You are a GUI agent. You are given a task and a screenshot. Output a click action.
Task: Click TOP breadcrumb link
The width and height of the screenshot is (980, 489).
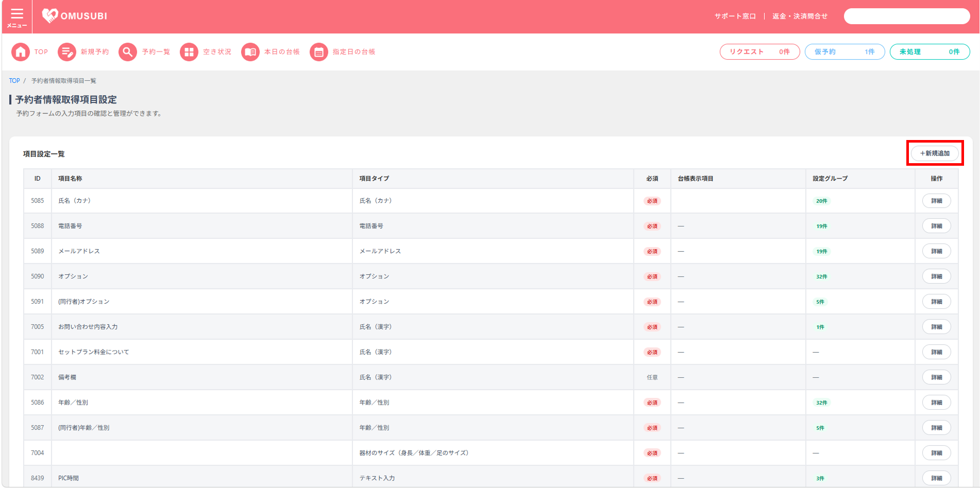(x=14, y=81)
